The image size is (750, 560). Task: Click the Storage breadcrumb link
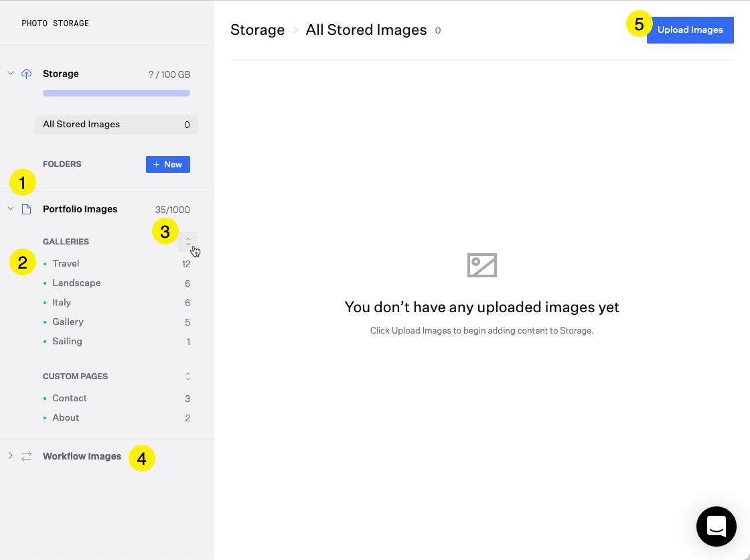pyautogui.click(x=257, y=30)
